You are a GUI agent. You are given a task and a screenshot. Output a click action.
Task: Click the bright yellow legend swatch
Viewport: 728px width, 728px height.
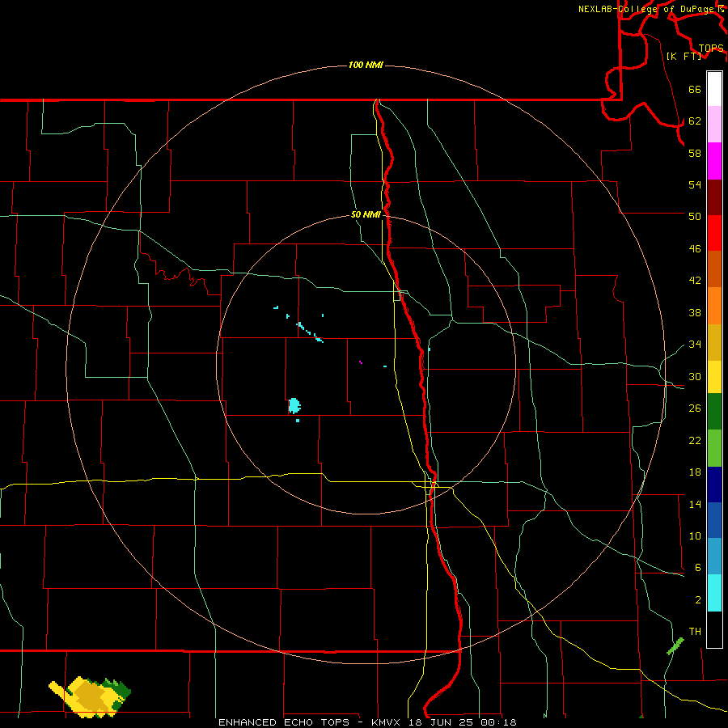(x=714, y=377)
